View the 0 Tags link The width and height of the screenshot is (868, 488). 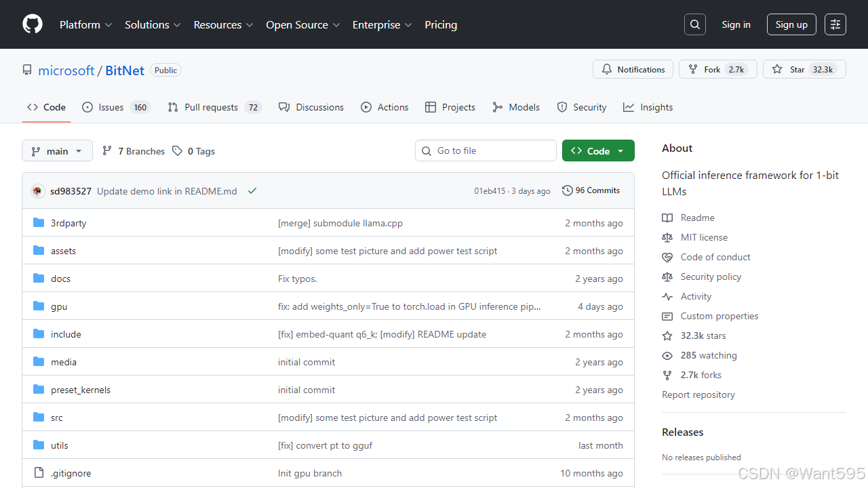tap(194, 151)
